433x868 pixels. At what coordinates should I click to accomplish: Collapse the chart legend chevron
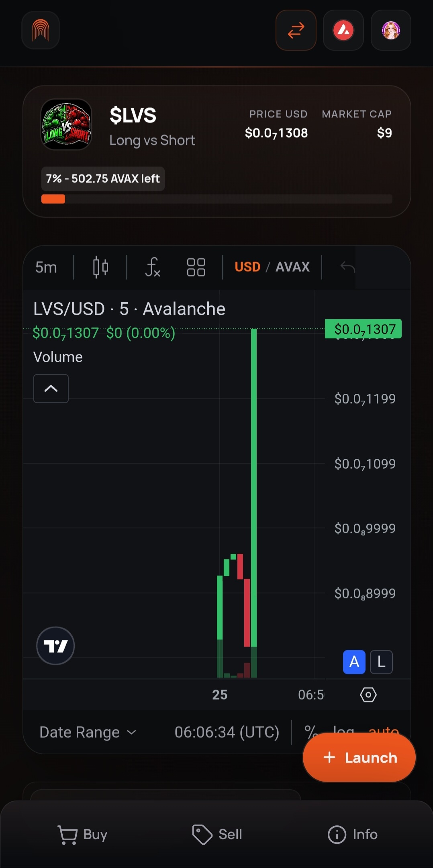(51, 389)
